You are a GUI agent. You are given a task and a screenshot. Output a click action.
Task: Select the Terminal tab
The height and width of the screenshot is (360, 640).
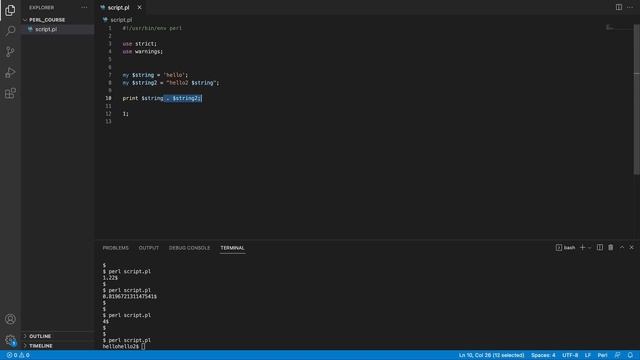[232, 248]
